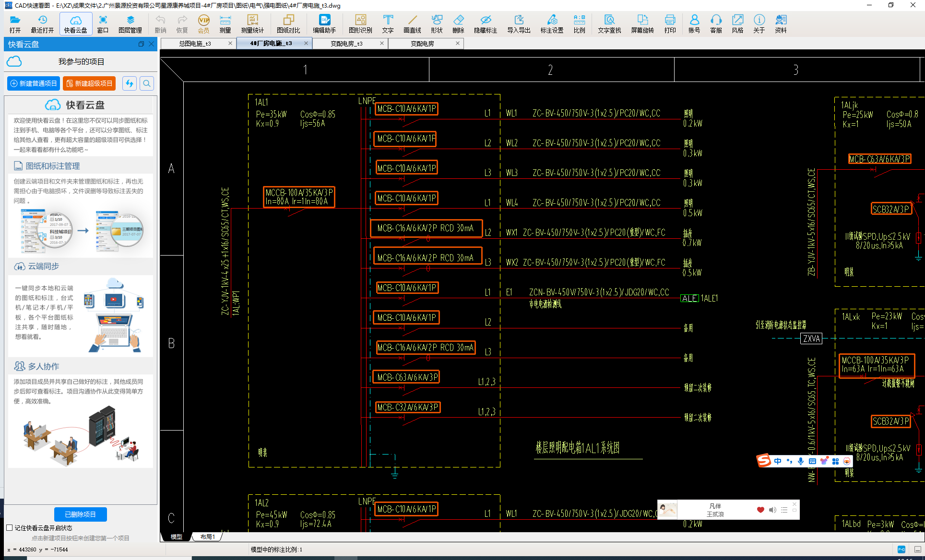Like the song with the heart icon
The image size is (925, 560).
760,510
